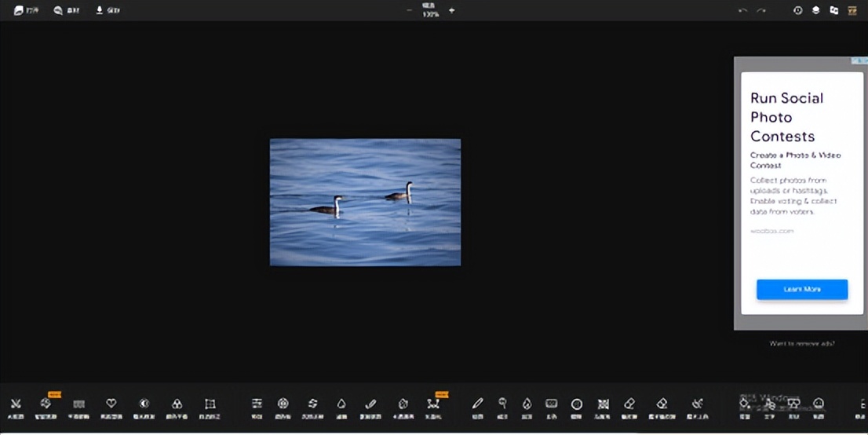868x435 pixels.
Task: Select the heart-shaped tool icon
Action: click(x=111, y=404)
